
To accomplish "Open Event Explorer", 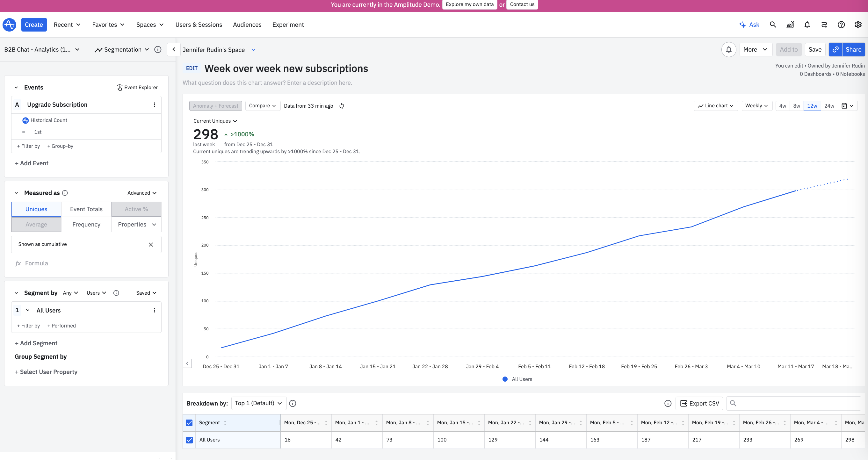I will 137,88.
